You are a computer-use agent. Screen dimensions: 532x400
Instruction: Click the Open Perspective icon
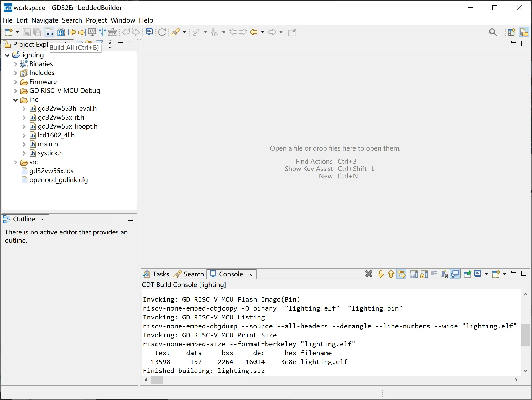click(511, 32)
